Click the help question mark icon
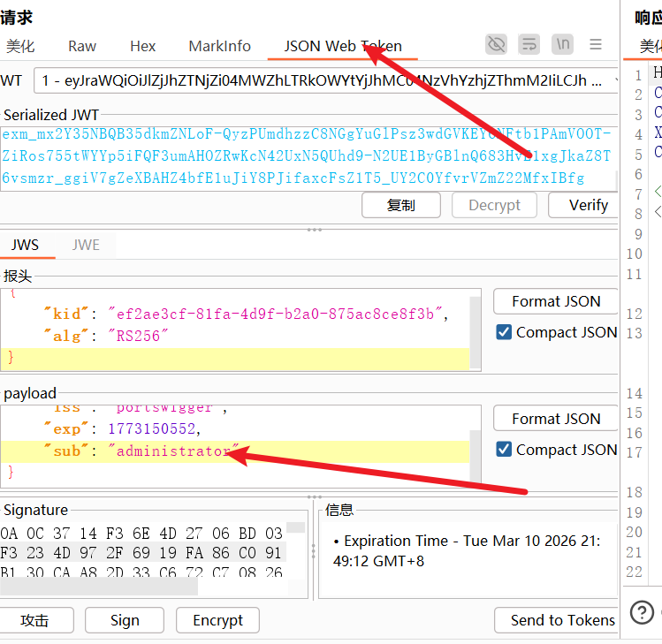Image resolution: width=662 pixels, height=644 pixels. (643, 611)
